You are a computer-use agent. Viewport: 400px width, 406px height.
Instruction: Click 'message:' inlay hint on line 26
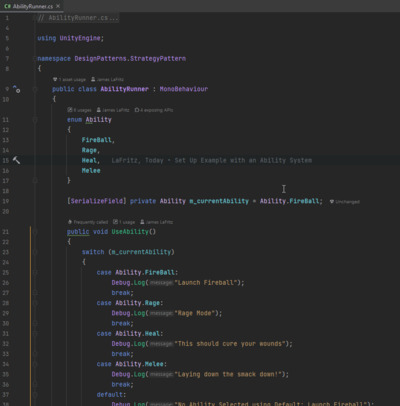click(161, 283)
